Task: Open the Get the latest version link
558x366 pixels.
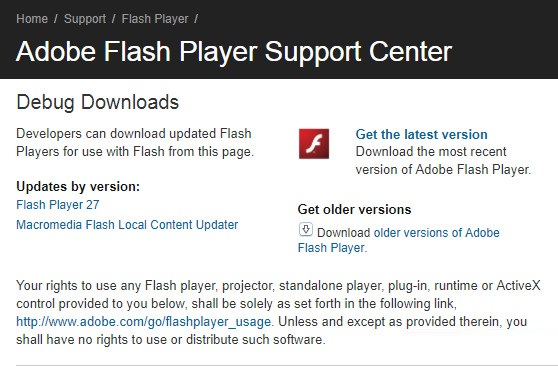Action: point(421,134)
